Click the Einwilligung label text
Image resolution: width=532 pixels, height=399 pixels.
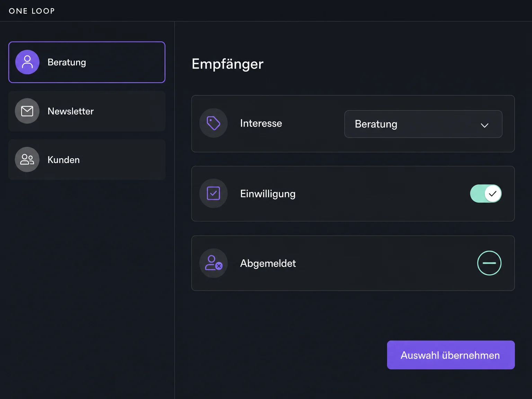pyautogui.click(x=268, y=194)
